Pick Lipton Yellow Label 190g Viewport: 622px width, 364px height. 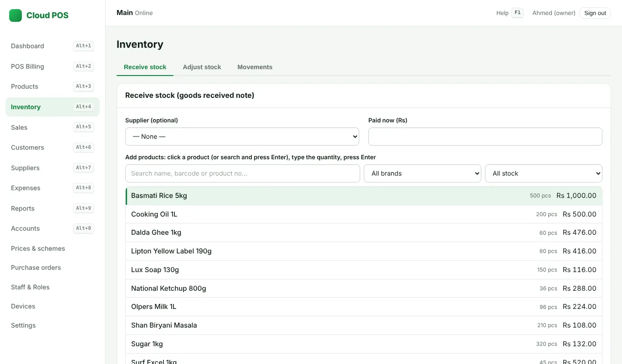pyautogui.click(x=364, y=251)
